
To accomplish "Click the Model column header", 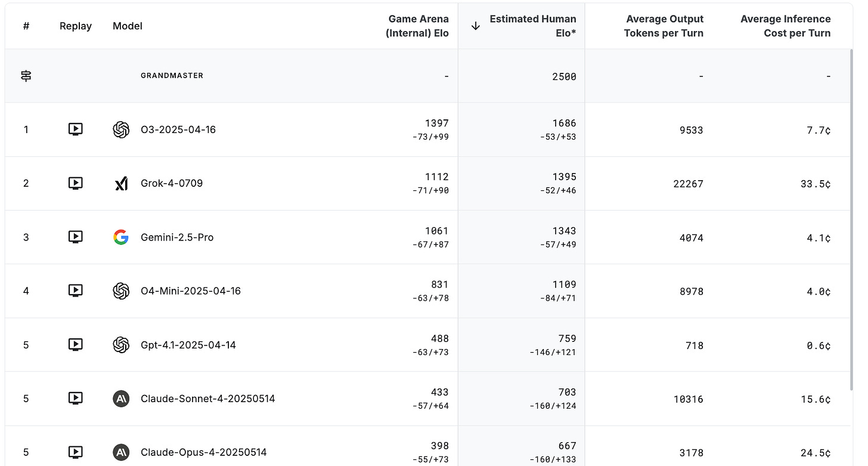I will (x=128, y=26).
